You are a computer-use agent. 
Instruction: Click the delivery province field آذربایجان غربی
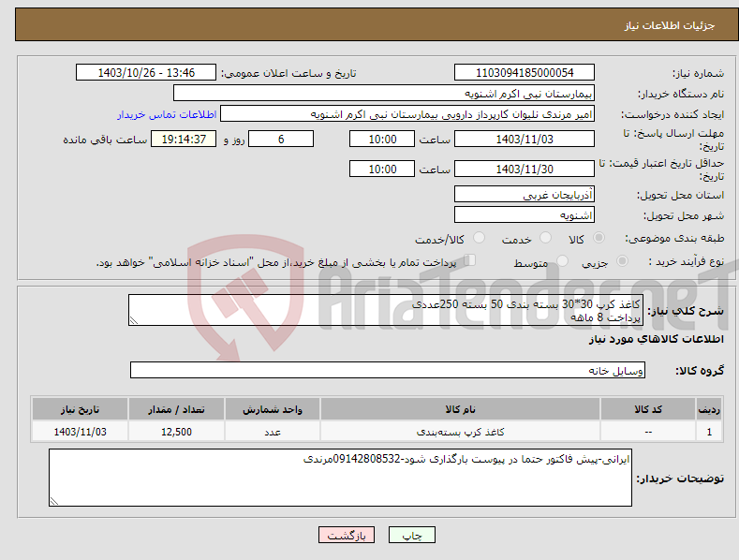tap(525, 194)
